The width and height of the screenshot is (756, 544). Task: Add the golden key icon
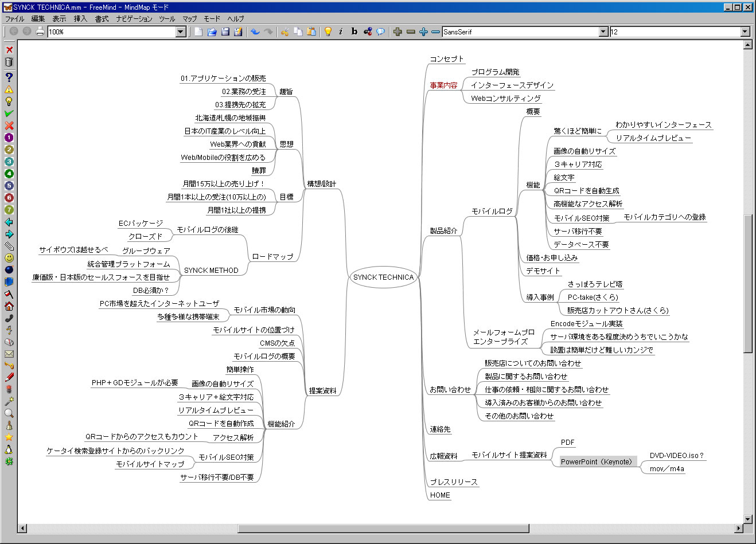pyautogui.click(x=9, y=366)
